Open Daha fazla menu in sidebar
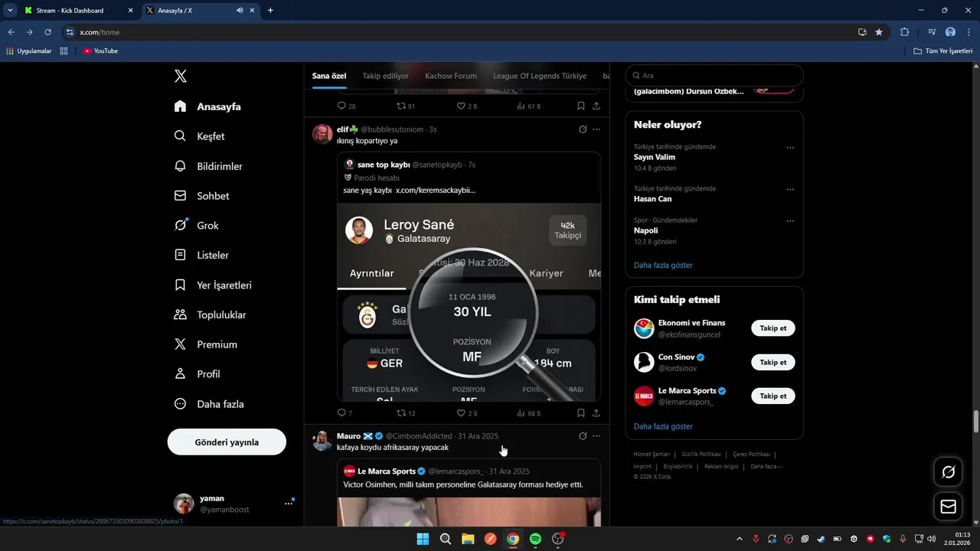Image resolution: width=980 pixels, height=551 pixels. (209, 404)
